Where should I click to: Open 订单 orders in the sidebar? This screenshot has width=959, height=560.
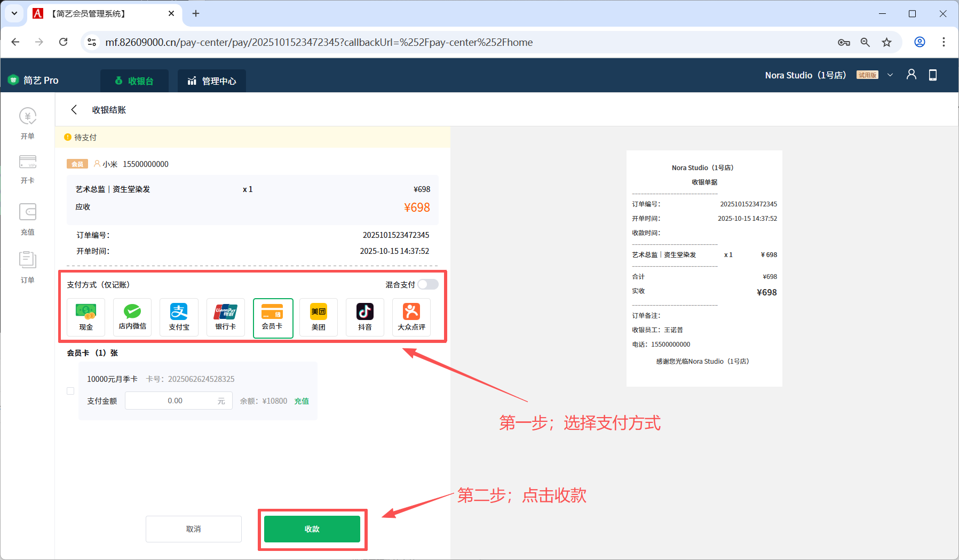tap(28, 267)
